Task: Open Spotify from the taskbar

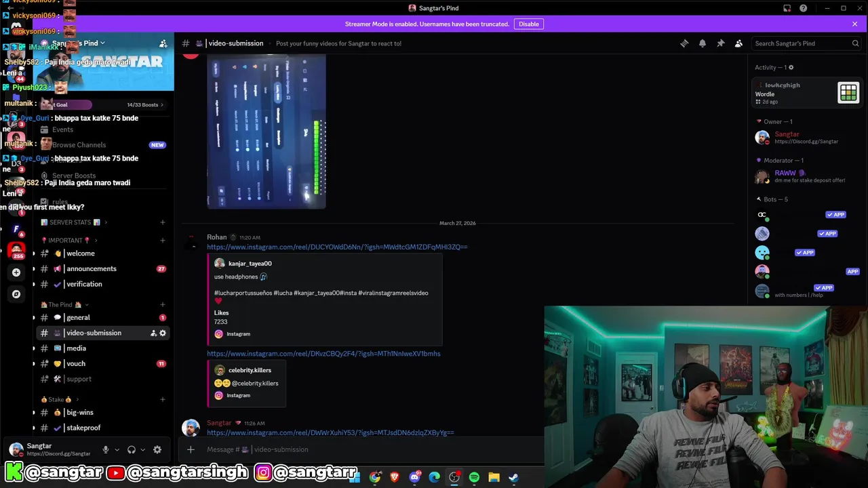Action: (474, 477)
